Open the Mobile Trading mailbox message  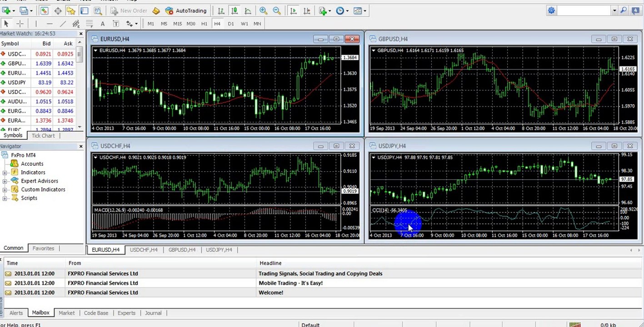pyautogui.click(x=322, y=283)
